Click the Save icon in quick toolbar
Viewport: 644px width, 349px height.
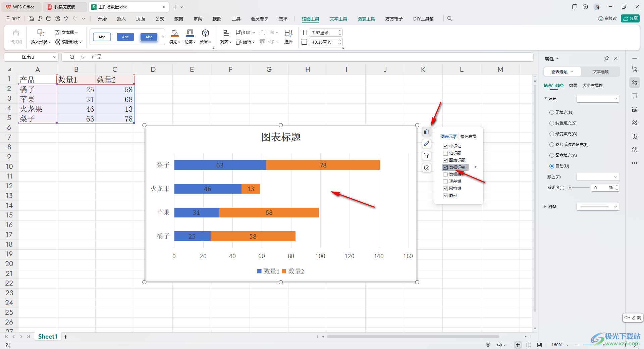point(31,19)
